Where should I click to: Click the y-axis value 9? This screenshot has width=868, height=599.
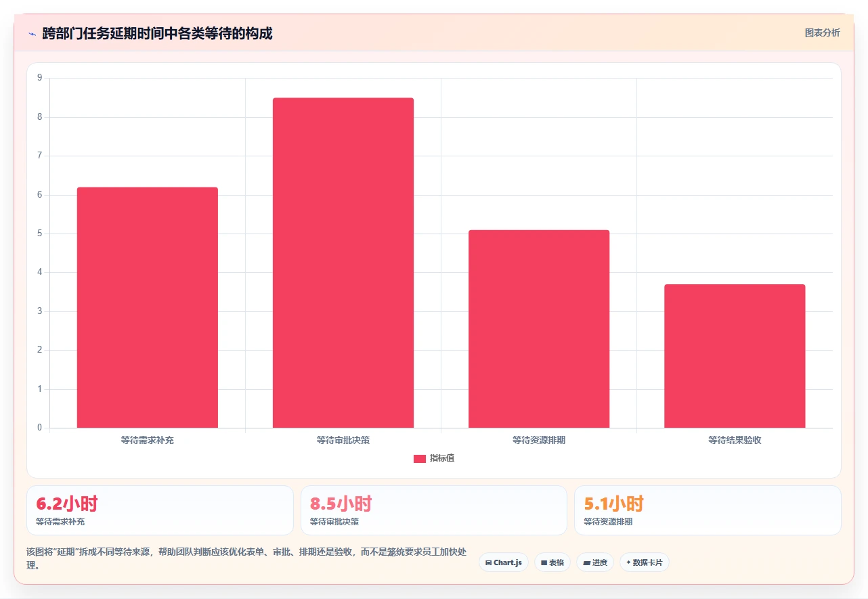(39, 78)
